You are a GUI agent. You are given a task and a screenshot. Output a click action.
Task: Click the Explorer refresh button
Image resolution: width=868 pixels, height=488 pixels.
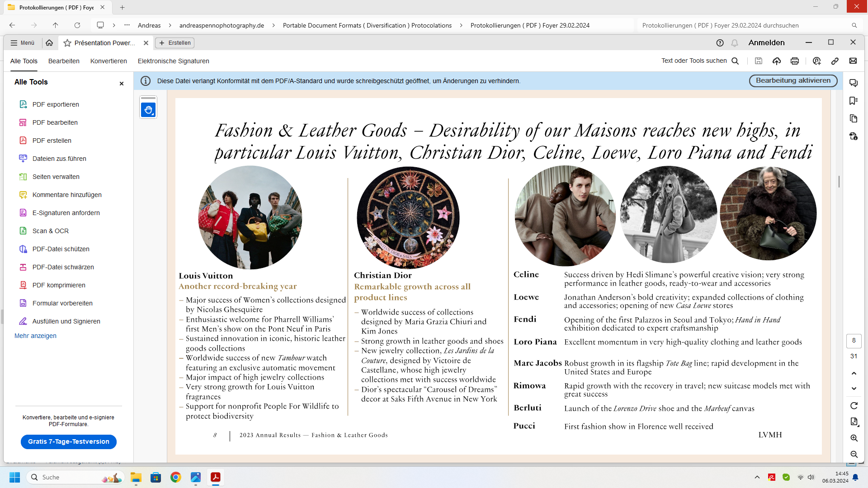tap(77, 25)
